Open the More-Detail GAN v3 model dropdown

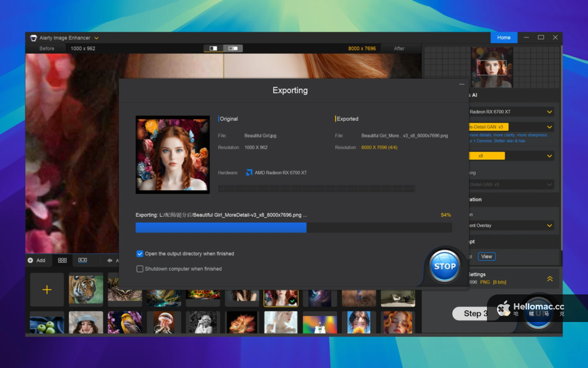pyautogui.click(x=550, y=127)
